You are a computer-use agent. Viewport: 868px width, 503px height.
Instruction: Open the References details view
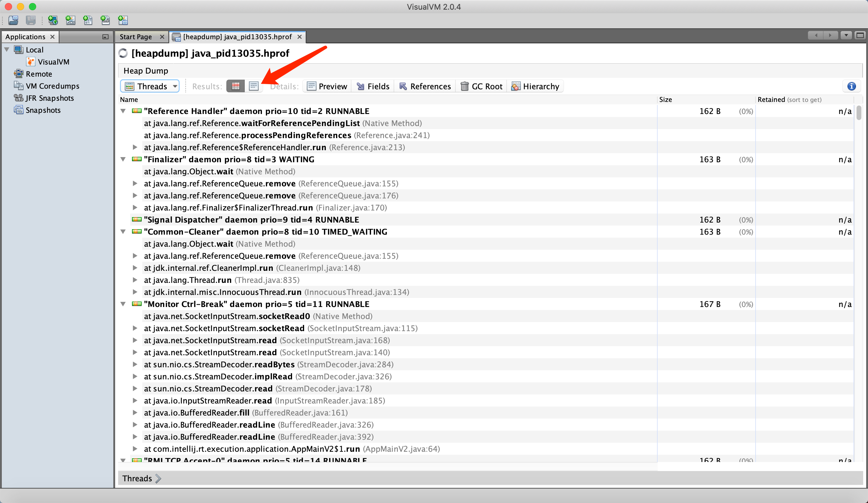[x=425, y=86]
